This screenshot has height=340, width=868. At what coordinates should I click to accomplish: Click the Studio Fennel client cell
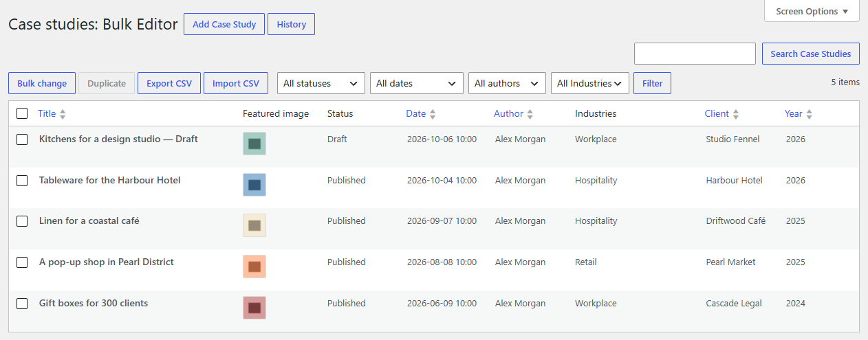pyautogui.click(x=733, y=139)
